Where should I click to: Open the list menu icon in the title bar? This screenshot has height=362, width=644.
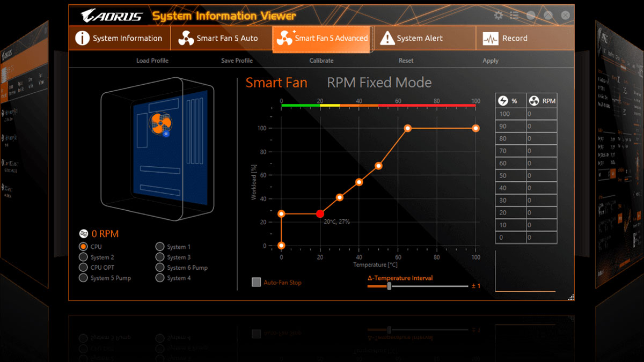point(514,16)
